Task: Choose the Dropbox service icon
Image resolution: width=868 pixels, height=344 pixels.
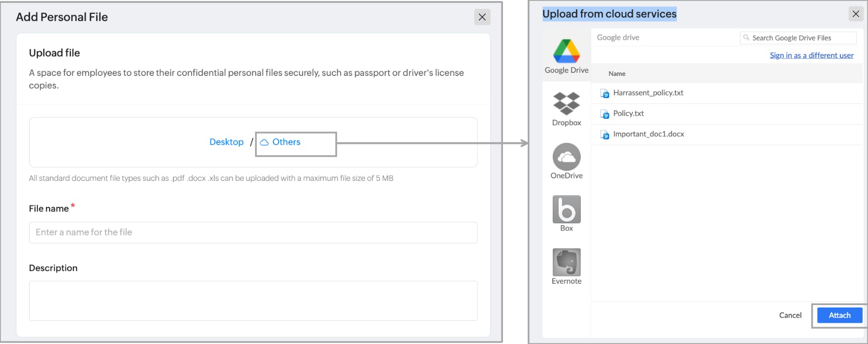Action: 567,103
